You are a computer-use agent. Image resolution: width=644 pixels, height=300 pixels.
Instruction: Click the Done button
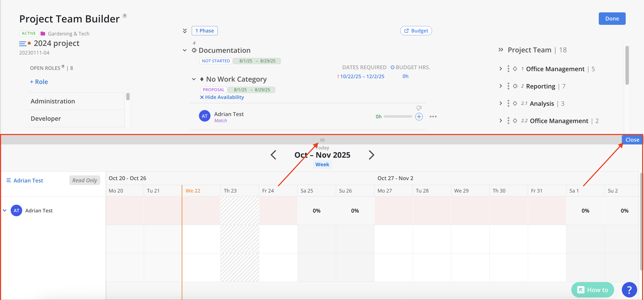[x=612, y=19]
